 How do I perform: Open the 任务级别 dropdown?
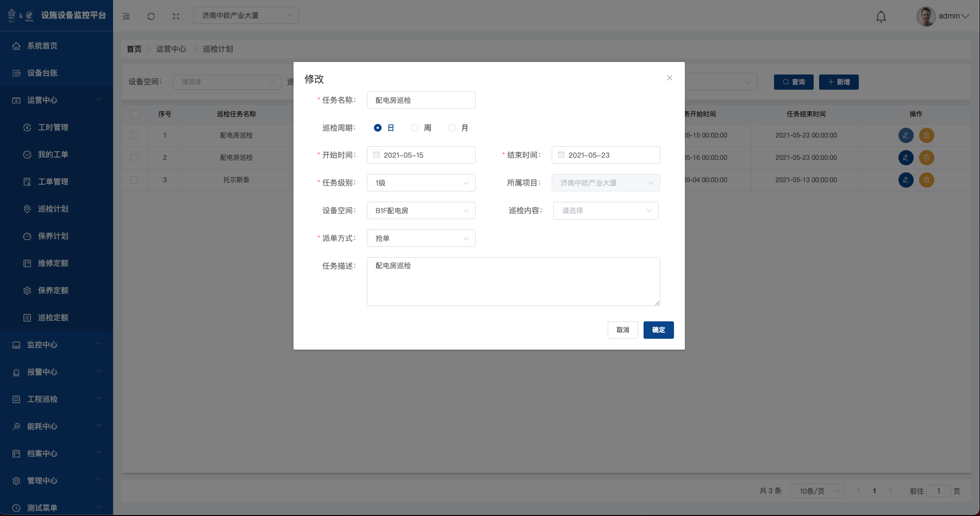[x=421, y=183]
